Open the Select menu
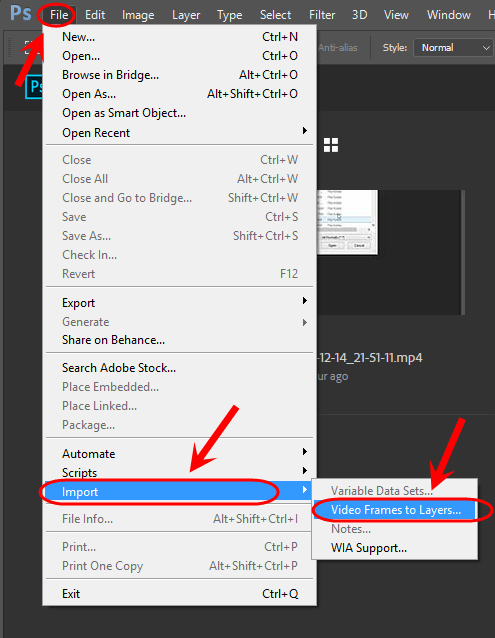 point(275,15)
